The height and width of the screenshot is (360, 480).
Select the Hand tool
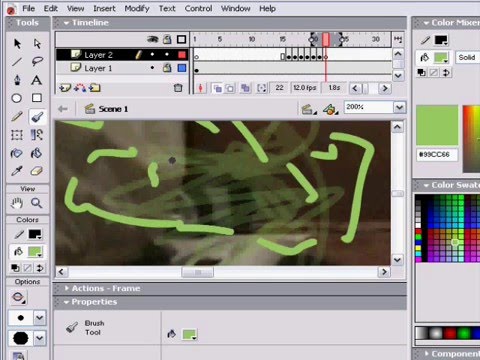17,203
